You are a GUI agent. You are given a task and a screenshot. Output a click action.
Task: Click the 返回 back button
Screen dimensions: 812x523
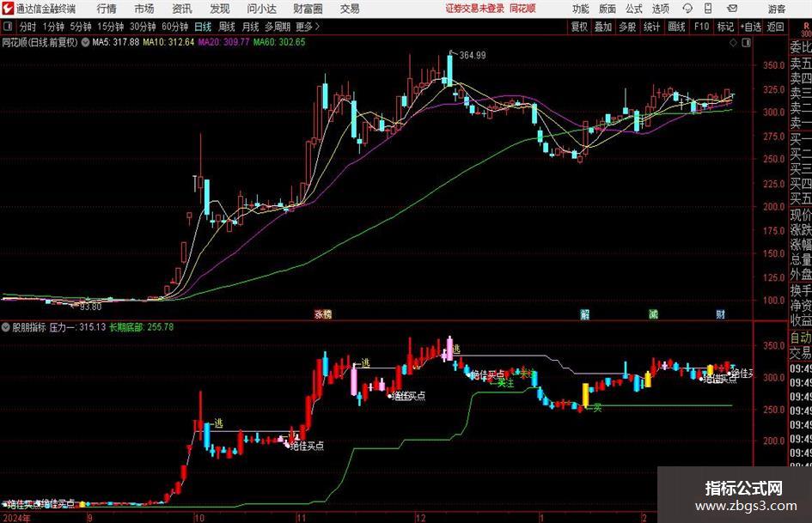[775, 27]
